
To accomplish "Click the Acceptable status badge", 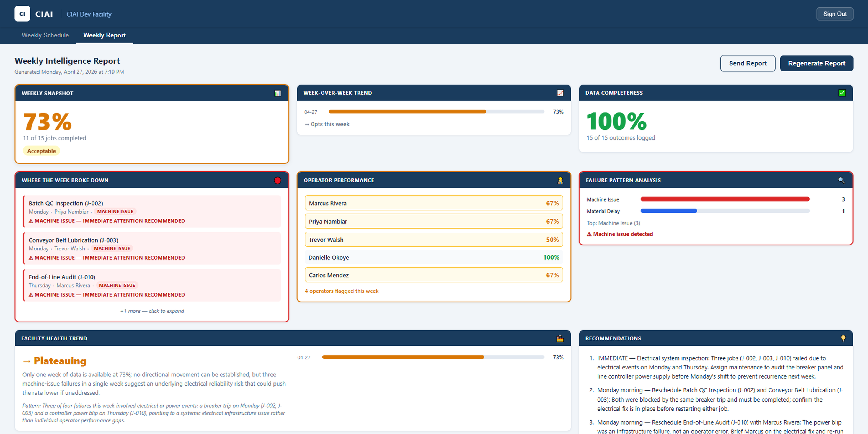I will tap(41, 151).
